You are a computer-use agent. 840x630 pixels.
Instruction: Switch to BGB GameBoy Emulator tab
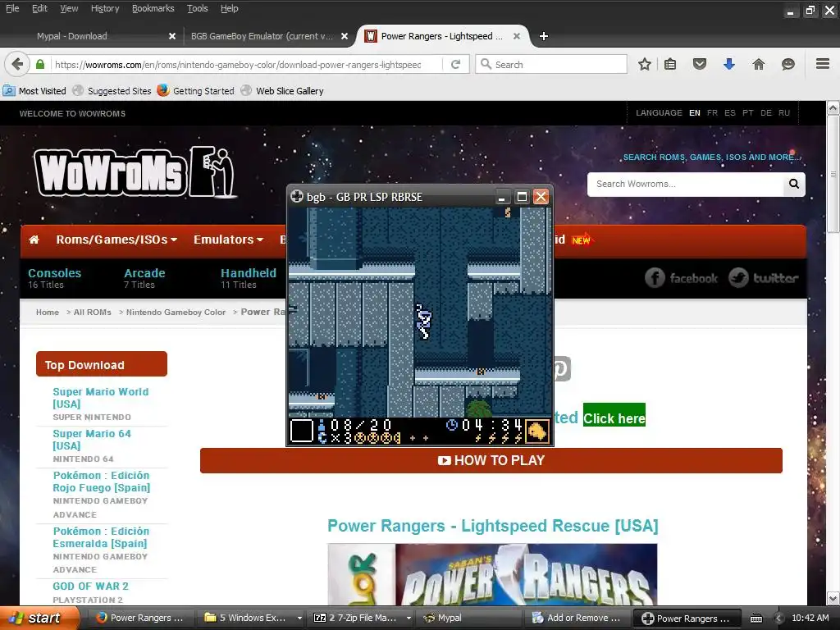[262, 36]
